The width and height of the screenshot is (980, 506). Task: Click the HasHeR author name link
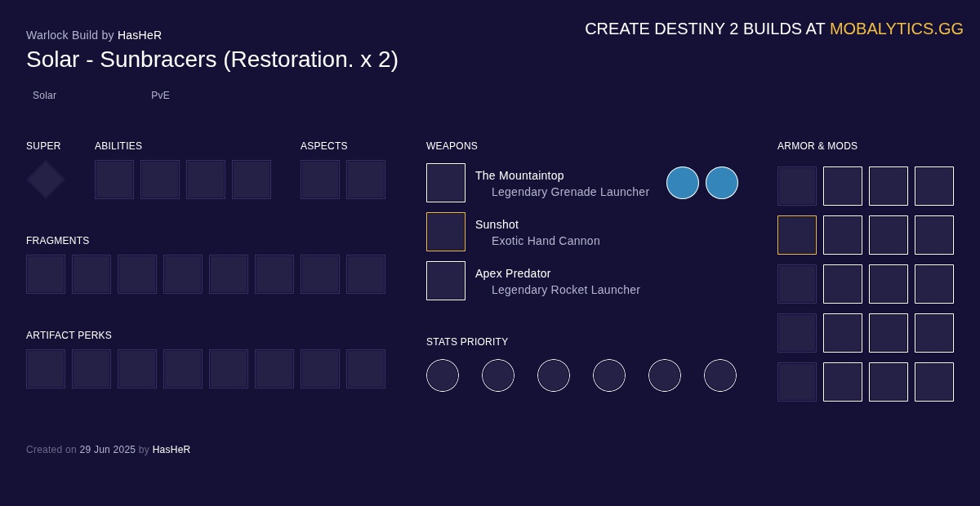tap(140, 35)
